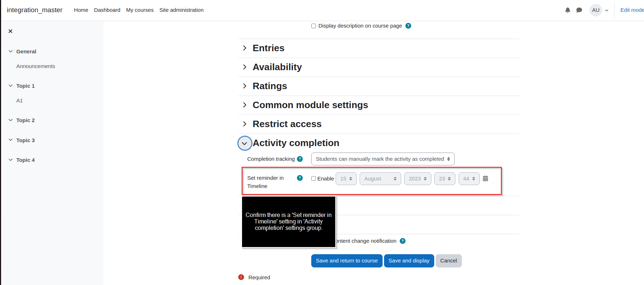Viewport: 644px width, 285px height.
Task: Click Save and return to course
Action: point(347,261)
